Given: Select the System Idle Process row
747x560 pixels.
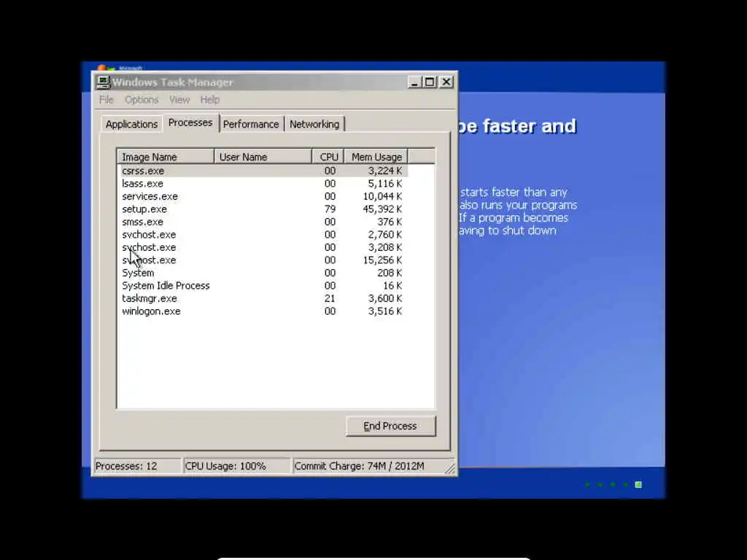Looking at the screenshot, I should coord(263,286).
